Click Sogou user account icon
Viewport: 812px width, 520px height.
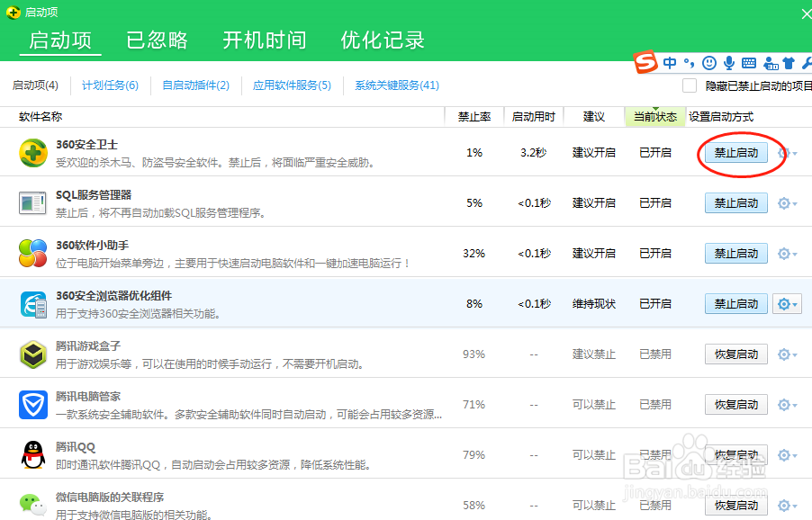point(771,63)
